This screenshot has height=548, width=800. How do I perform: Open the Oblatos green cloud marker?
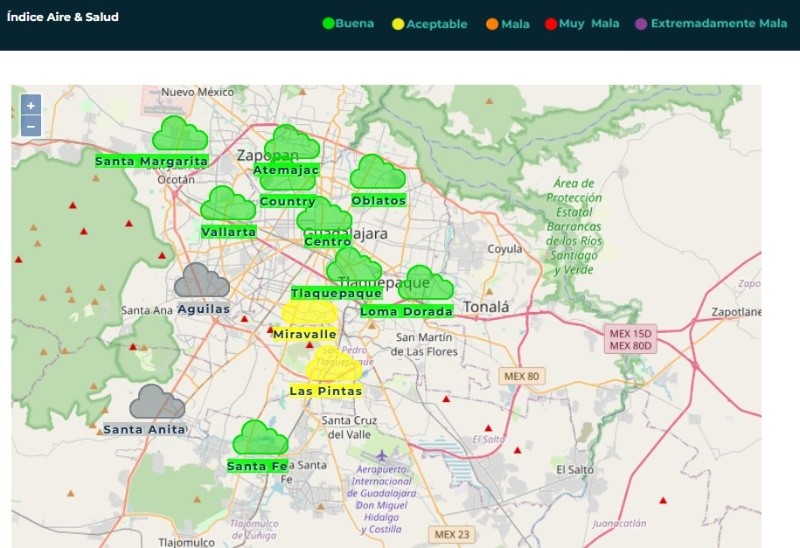[x=377, y=174]
